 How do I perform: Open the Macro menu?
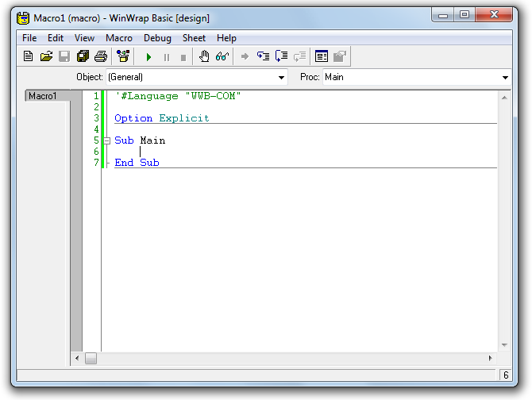pos(119,38)
